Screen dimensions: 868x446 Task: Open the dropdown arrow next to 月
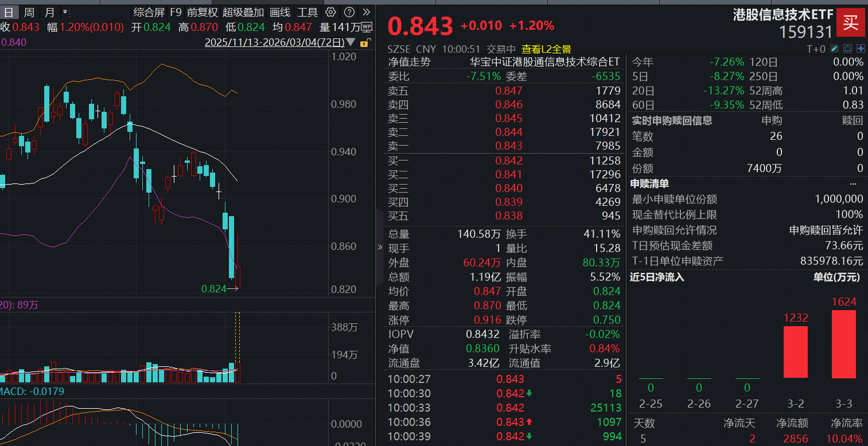[x=65, y=11]
